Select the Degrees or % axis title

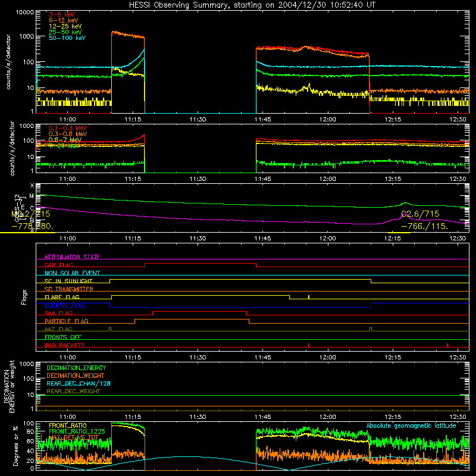tap(15, 446)
